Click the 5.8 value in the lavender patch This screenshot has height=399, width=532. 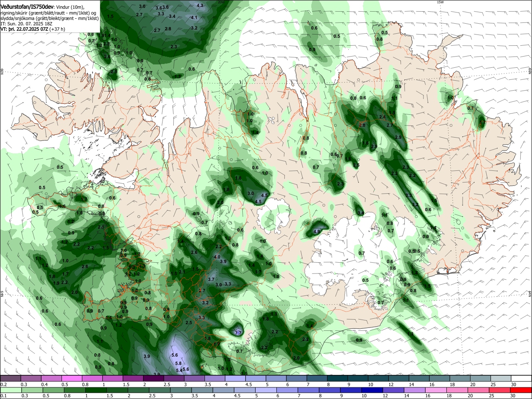(178, 363)
